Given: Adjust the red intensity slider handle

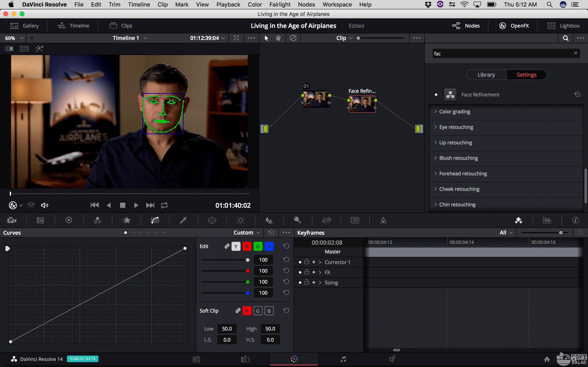Looking at the screenshot, I should (x=247, y=271).
